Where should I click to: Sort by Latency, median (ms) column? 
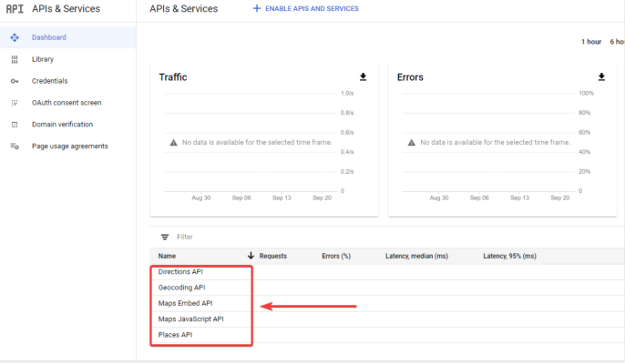(x=417, y=256)
